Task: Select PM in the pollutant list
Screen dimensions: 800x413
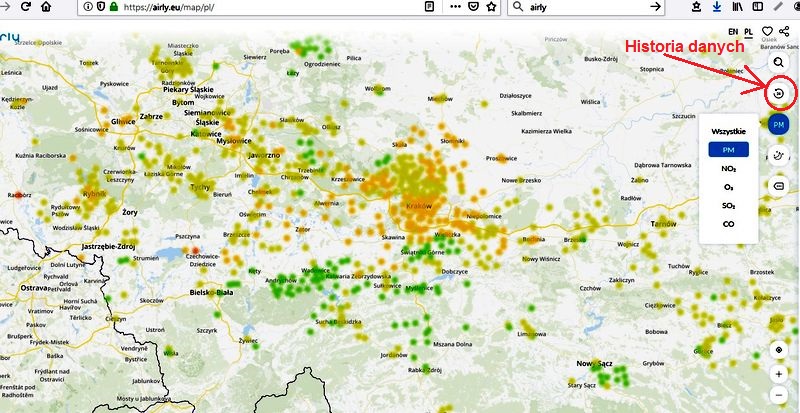Action: [x=728, y=149]
